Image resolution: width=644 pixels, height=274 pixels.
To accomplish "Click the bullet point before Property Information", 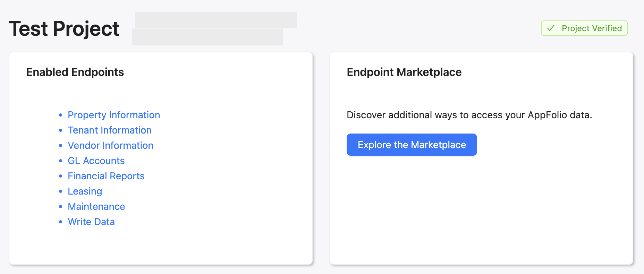I will [x=61, y=115].
